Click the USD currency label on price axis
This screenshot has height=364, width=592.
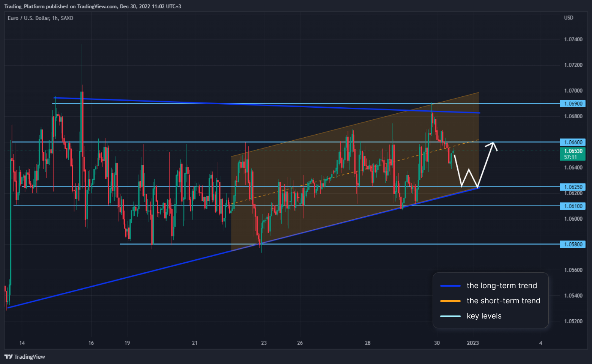click(x=568, y=18)
